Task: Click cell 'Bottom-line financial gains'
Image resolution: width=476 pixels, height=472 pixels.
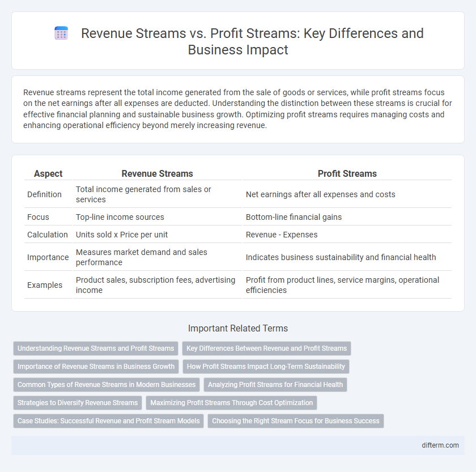Action: click(x=347, y=217)
